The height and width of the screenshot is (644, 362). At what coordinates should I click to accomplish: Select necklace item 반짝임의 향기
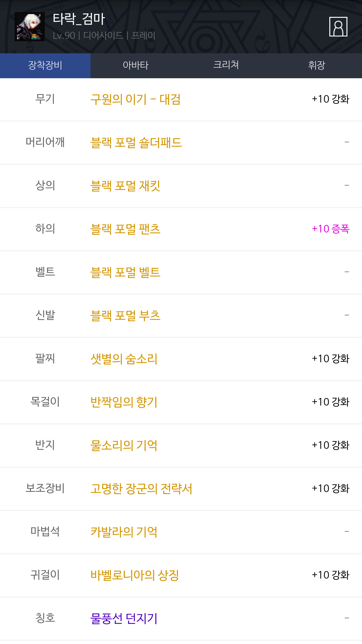click(124, 402)
